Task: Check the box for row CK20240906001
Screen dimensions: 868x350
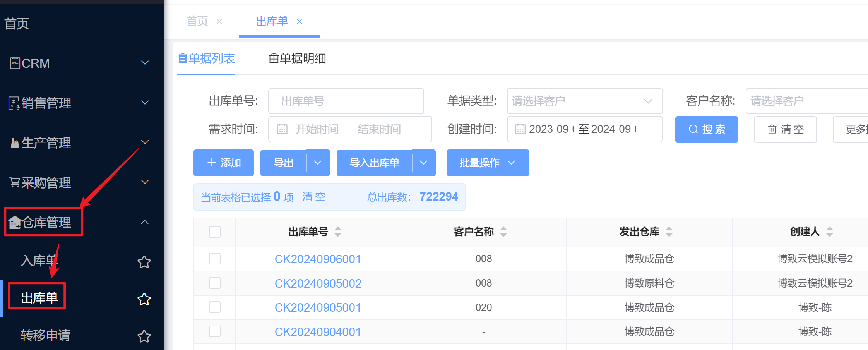Action: coord(215,259)
